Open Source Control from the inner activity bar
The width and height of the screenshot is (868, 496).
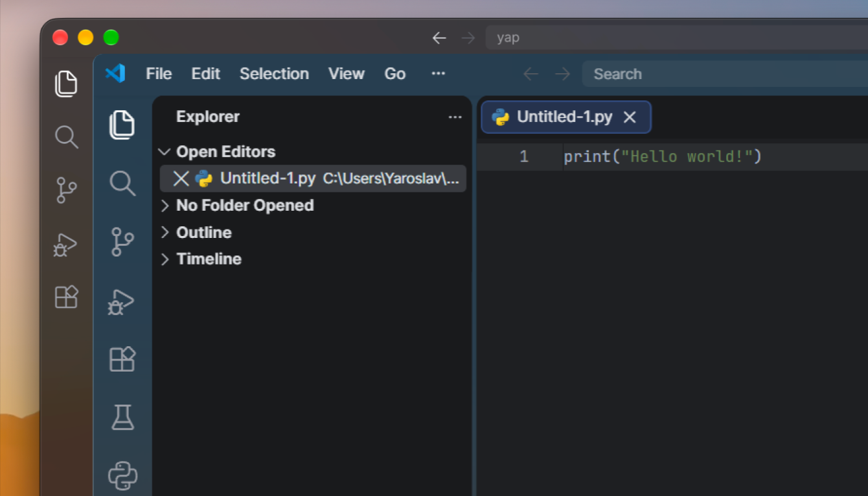[122, 242]
